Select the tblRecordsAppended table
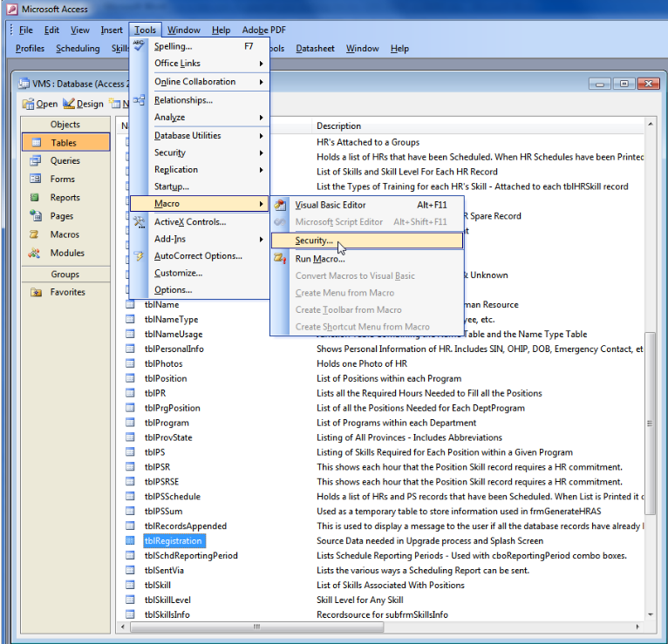 (x=186, y=525)
